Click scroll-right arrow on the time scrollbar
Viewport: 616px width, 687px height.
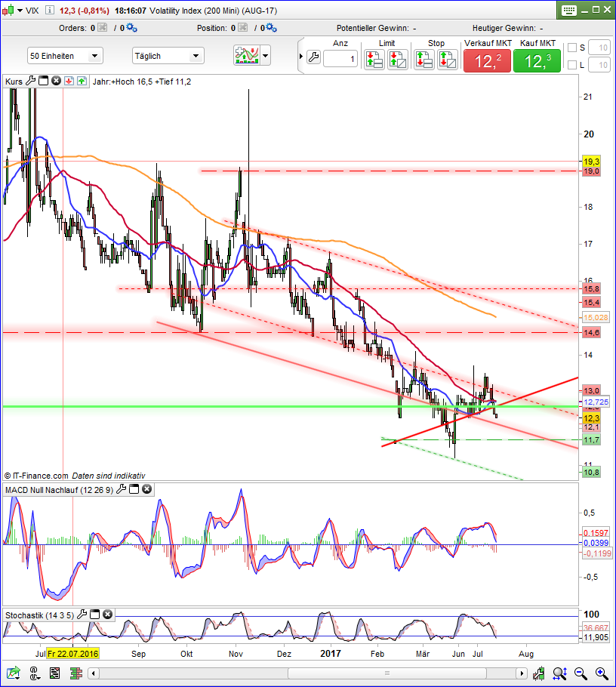[521, 673]
